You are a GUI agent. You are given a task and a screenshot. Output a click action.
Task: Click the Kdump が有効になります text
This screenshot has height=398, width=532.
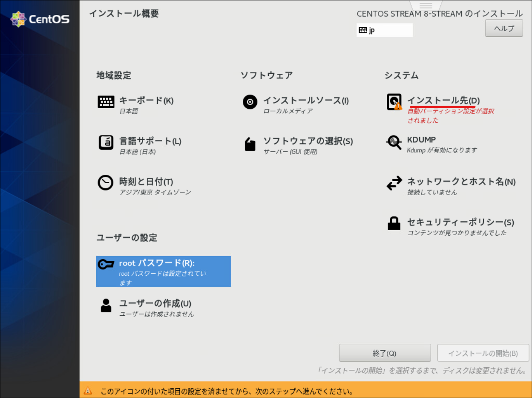(x=442, y=150)
